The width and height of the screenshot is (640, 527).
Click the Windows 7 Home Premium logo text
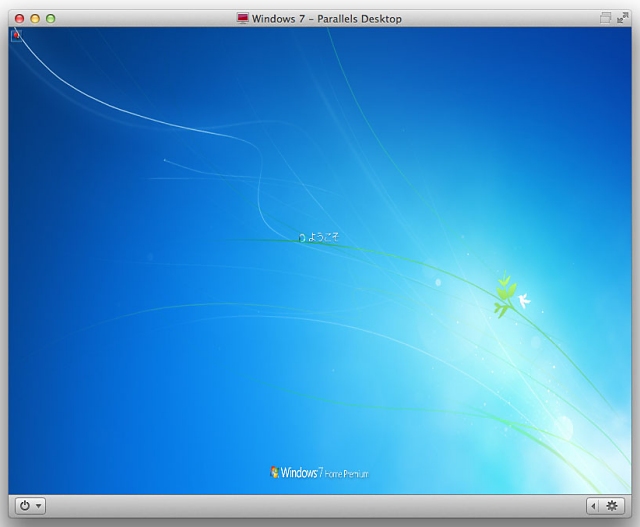click(319, 473)
